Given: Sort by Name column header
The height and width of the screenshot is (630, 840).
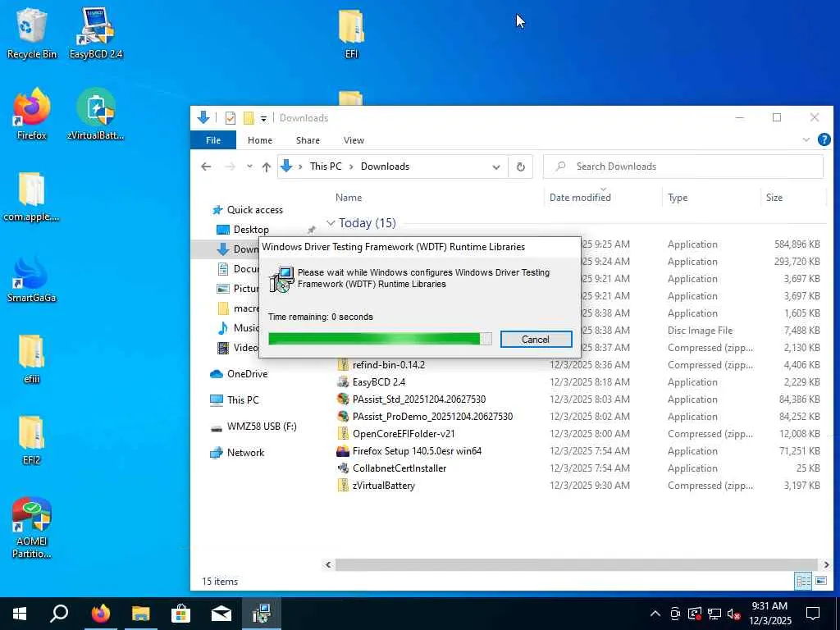Looking at the screenshot, I should click(x=348, y=198).
